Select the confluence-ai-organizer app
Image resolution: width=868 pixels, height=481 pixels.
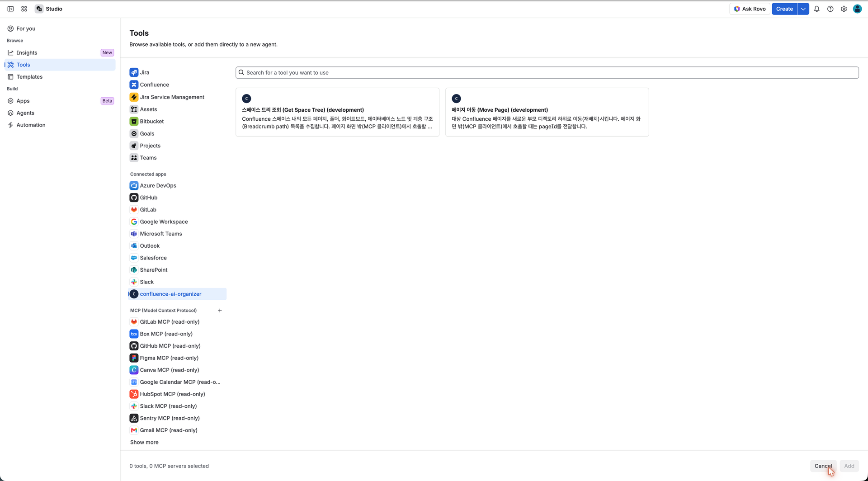177,294
